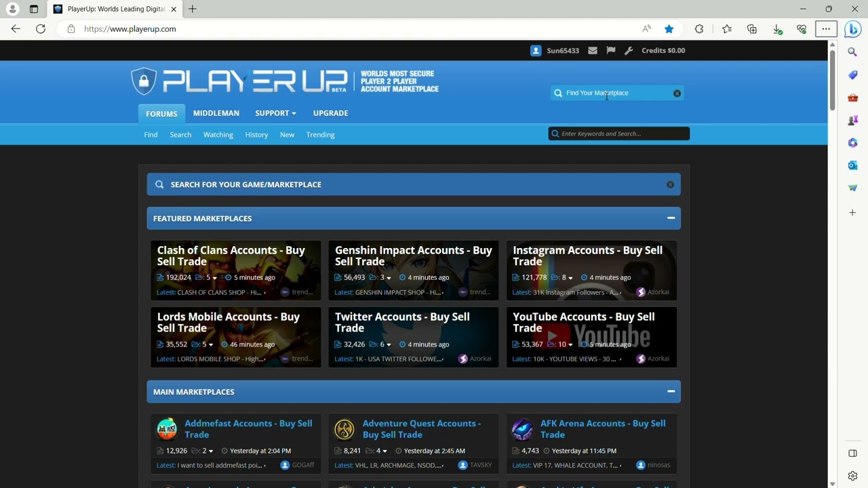Click the favorites star in address bar

669,29
